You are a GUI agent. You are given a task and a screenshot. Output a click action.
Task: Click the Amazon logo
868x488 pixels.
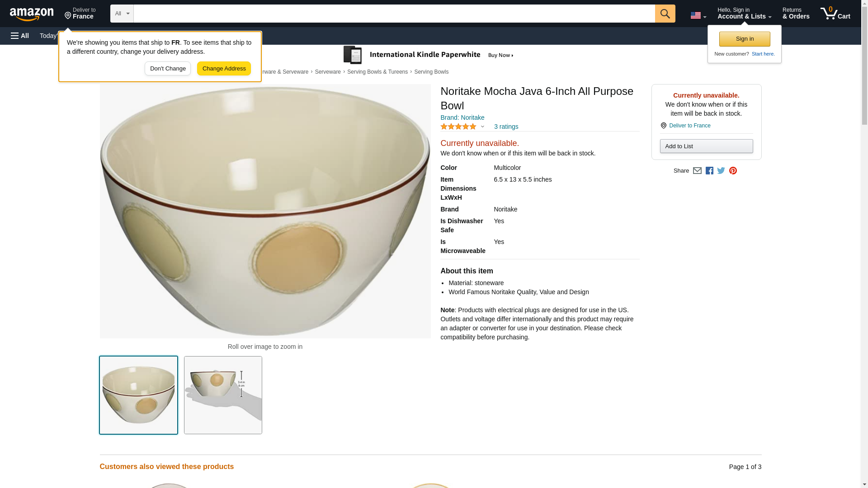[32, 14]
